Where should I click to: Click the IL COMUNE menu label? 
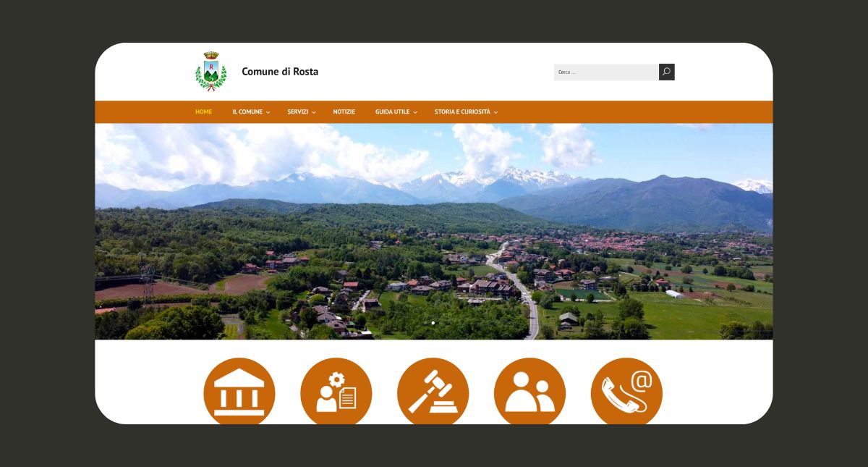(x=247, y=112)
